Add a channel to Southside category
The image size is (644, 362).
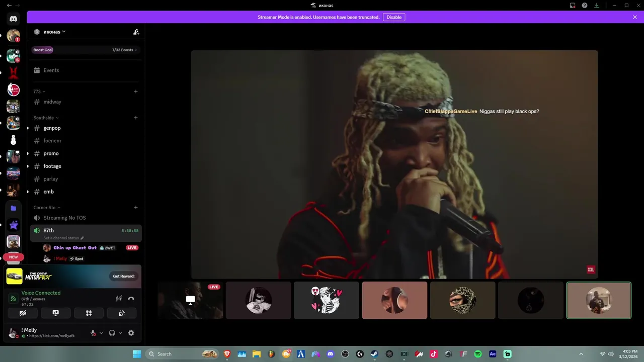(136, 118)
